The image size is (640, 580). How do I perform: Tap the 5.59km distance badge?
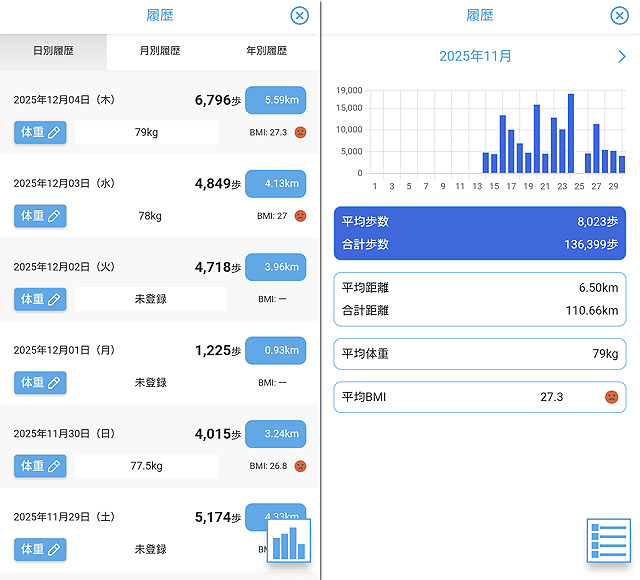(x=275, y=100)
